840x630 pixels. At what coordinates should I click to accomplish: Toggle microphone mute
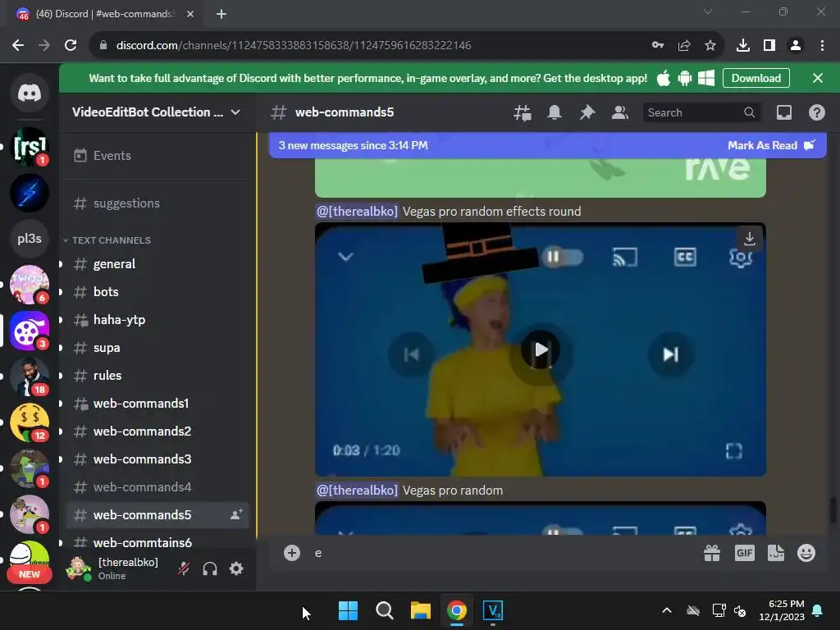(184, 568)
